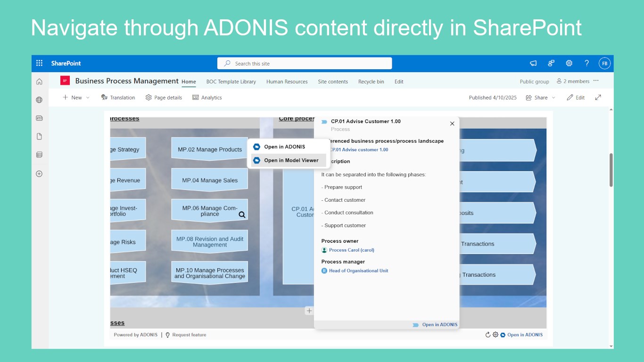Open the FB user account avatar
The width and height of the screenshot is (644, 362).
(x=604, y=63)
